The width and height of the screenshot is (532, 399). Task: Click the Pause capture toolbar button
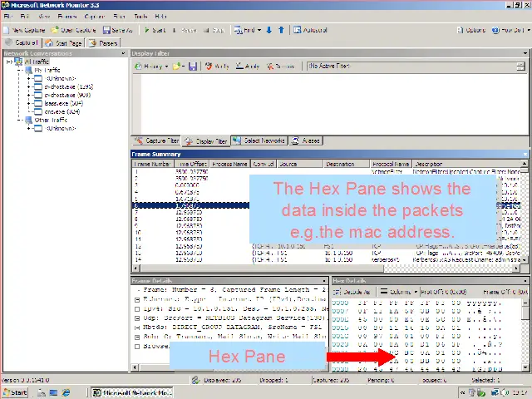[185, 30]
